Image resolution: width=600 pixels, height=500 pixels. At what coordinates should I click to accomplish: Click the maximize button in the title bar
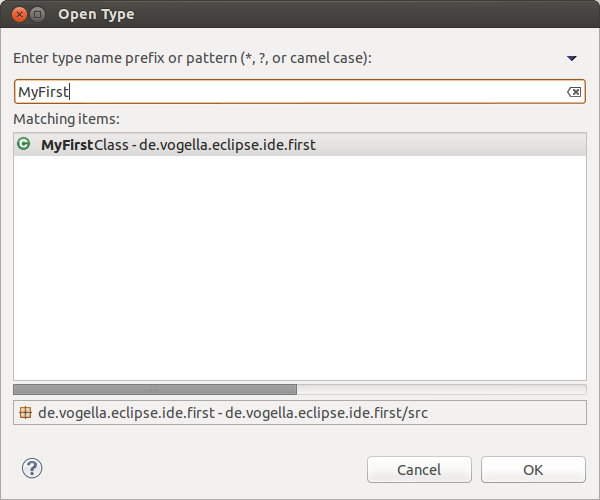[38, 15]
